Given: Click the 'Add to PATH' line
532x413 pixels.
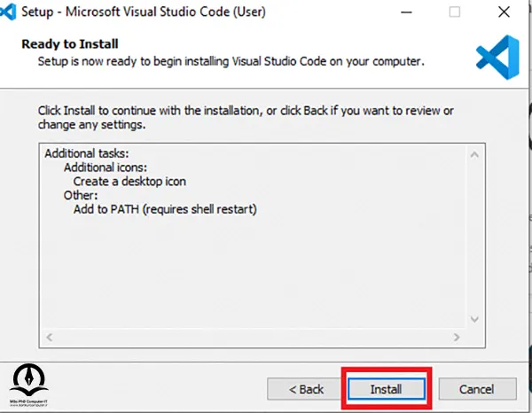Looking at the screenshot, I should pos(165,209).
